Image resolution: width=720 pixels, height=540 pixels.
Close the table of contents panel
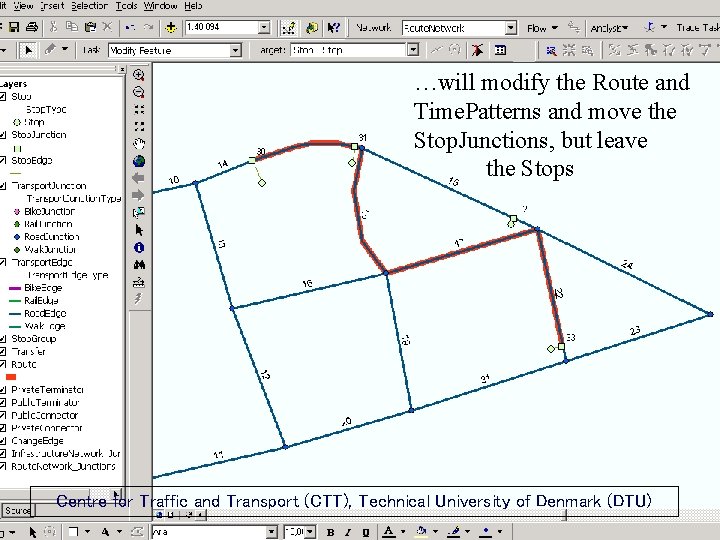point(122,69)
